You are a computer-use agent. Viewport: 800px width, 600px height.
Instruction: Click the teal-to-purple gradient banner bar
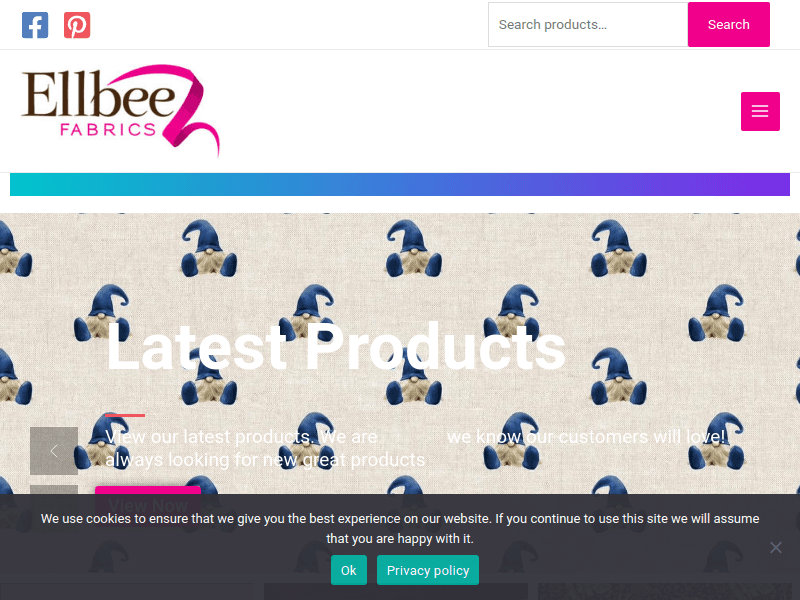400,184
